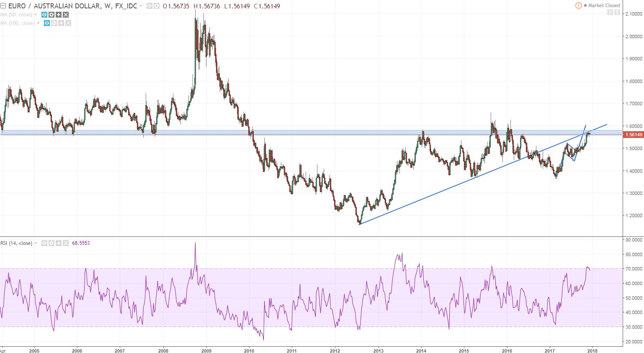Click the 90.0000 RSI axis label
This screenshot has height=353, width=644.
(634, 240)
